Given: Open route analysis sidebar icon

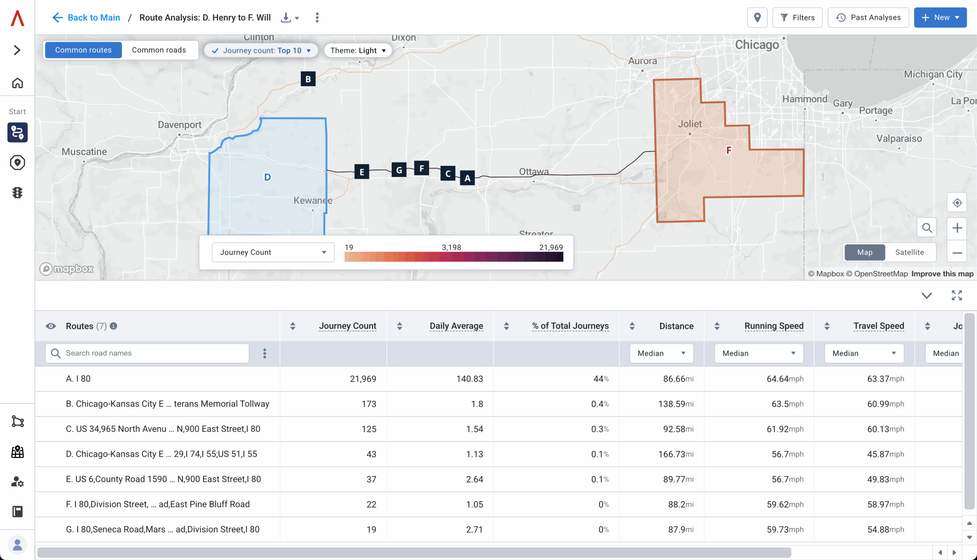Looking at the screenshot, I should pyautogui.click(x=17, y=133).
